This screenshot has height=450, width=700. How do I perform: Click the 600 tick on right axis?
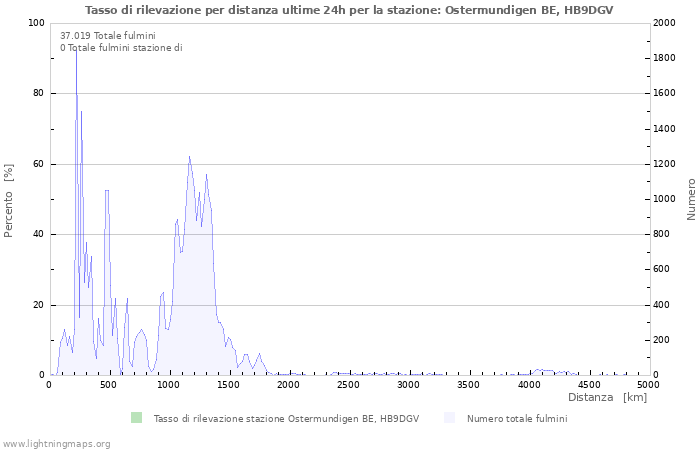[x=662, y=269]
